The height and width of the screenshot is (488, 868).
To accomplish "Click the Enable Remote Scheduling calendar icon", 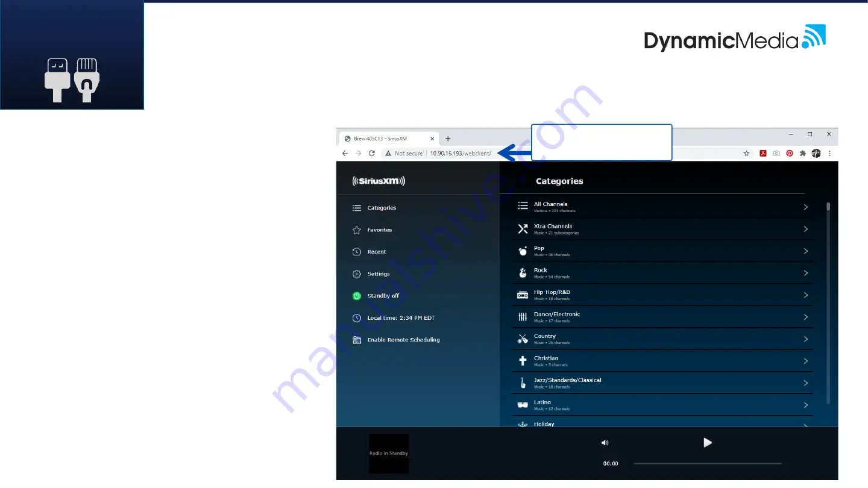I will (356, 340).
